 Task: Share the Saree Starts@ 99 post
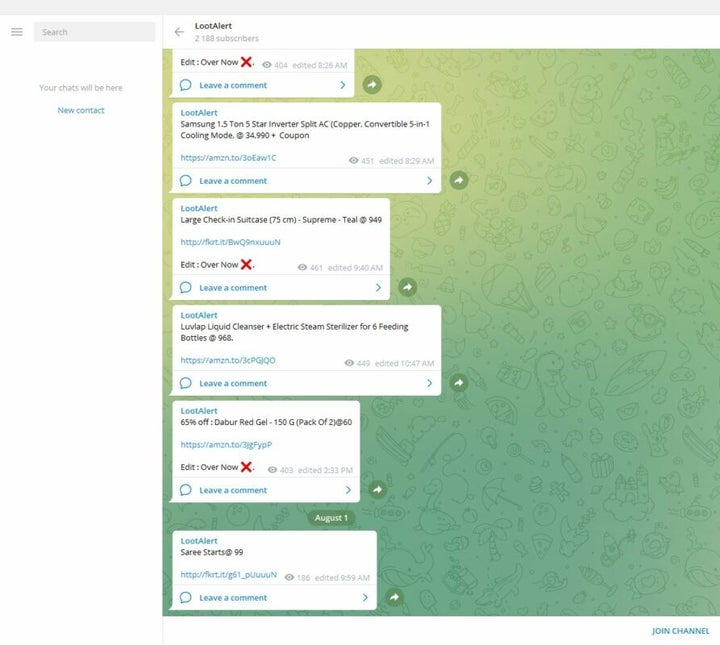point(394,598)
